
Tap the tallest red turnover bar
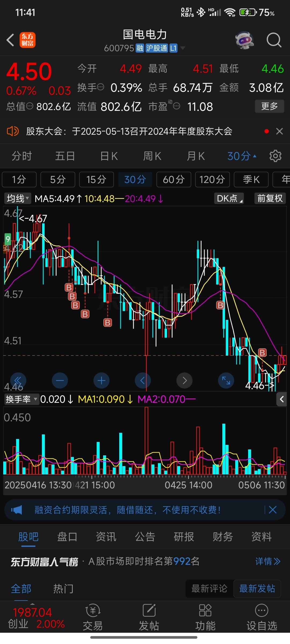click(x=147, y=441)
